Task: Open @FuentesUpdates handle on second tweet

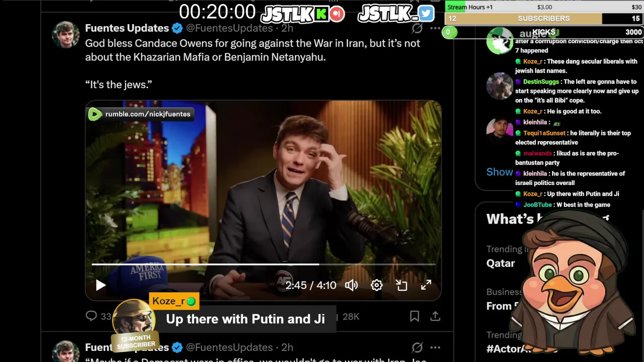Action: 229,347
